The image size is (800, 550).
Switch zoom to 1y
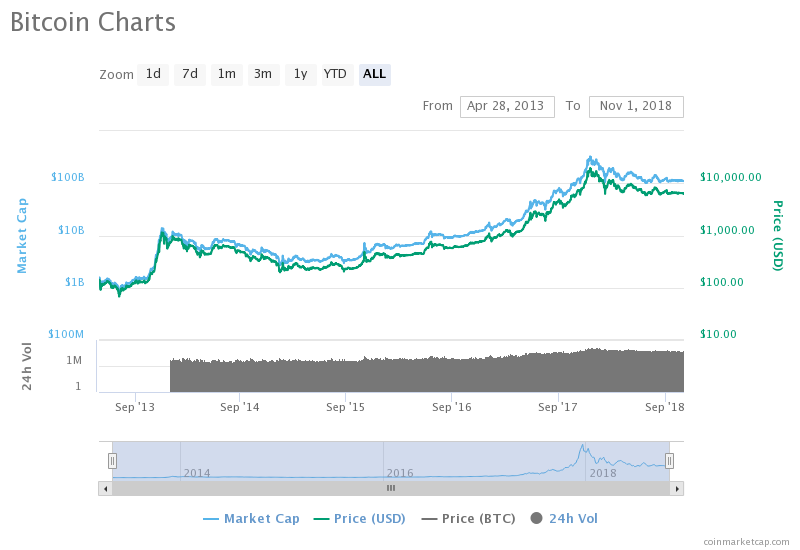[300, 74]
